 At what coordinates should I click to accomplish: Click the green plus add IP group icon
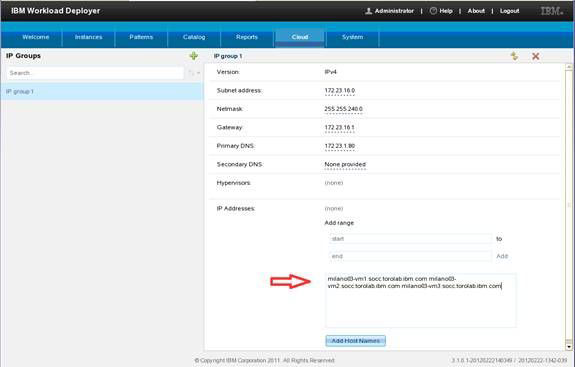click(x=194, y=56)
